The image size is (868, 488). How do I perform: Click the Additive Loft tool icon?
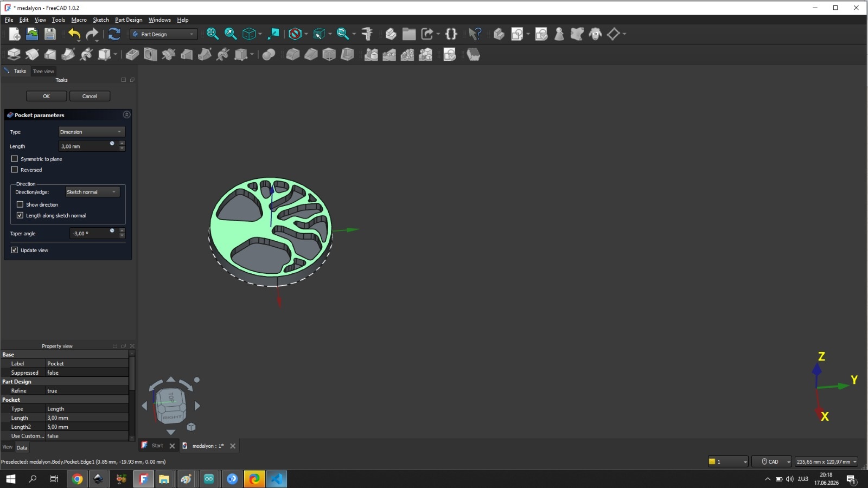50,54
